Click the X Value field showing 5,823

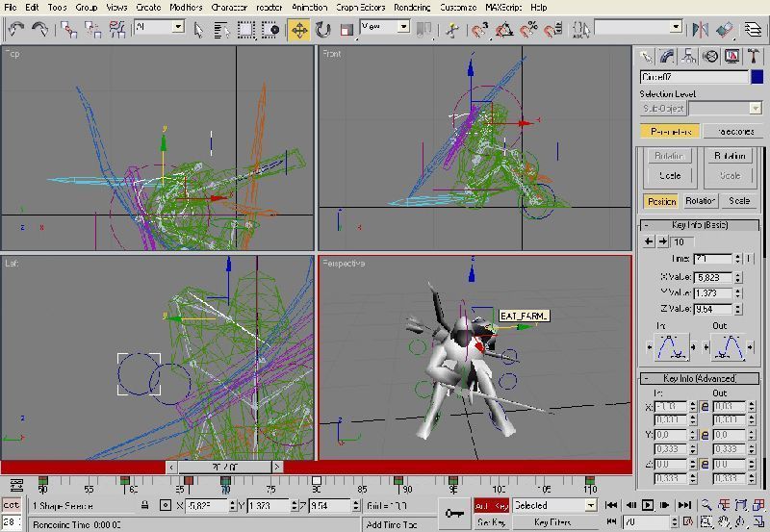pos(712,277)
